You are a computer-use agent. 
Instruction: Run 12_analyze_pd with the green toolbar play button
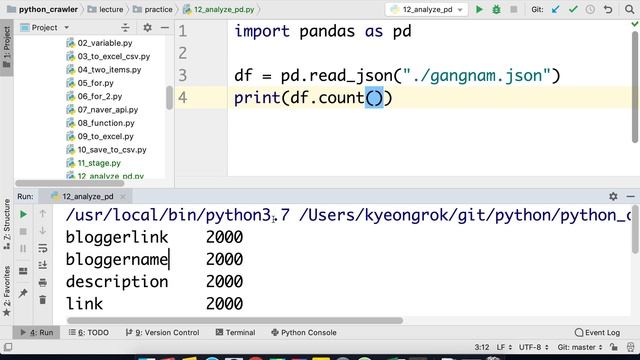pyautogui.click(x=479, y=9)
